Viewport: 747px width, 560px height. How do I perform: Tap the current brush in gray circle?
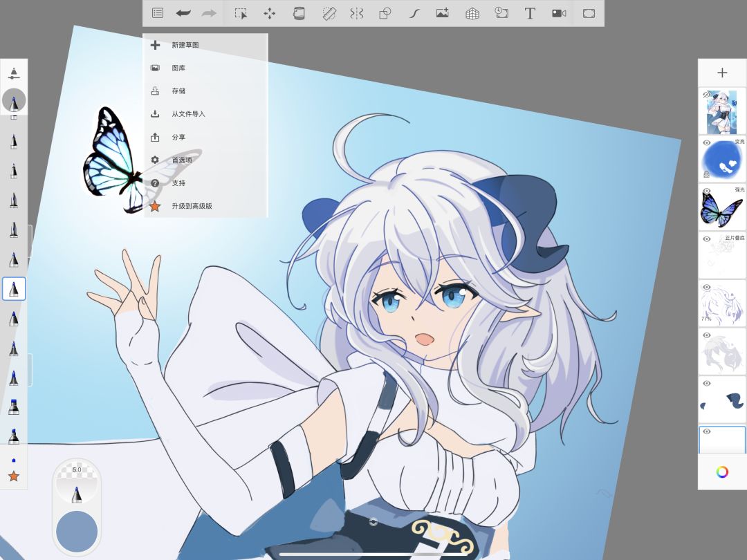pyautogui.click(x=14, y=100)
